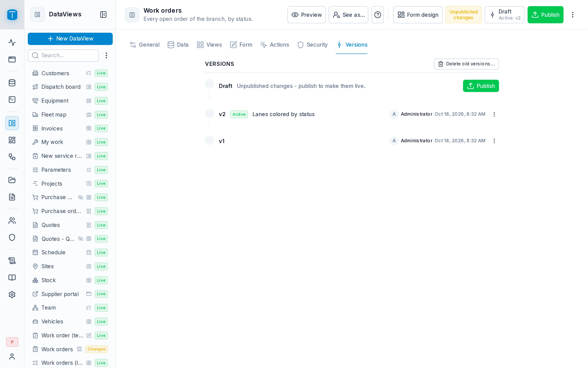Click Delete old versions button

[x=467, y=64]
